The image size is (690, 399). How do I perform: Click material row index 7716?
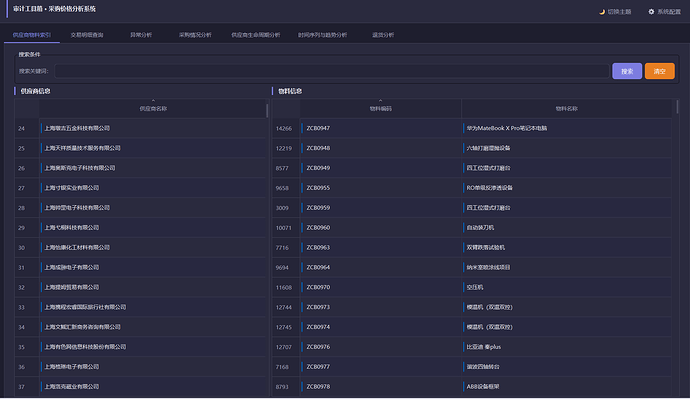click(282, 248)
